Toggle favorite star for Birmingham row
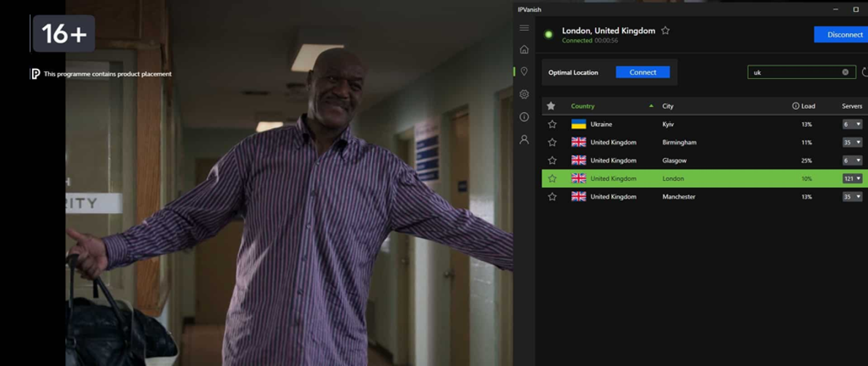The width and height of the screenshot is (868, 366). coord(552,143)
